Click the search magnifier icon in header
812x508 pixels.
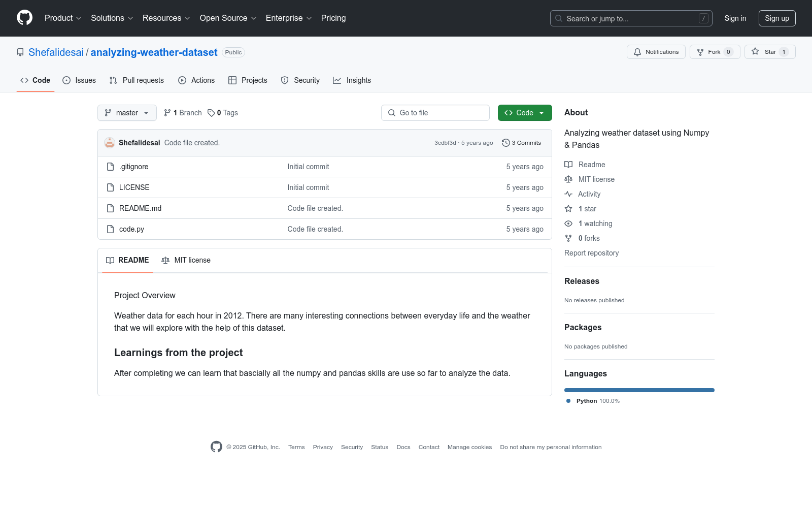[559, 18]
